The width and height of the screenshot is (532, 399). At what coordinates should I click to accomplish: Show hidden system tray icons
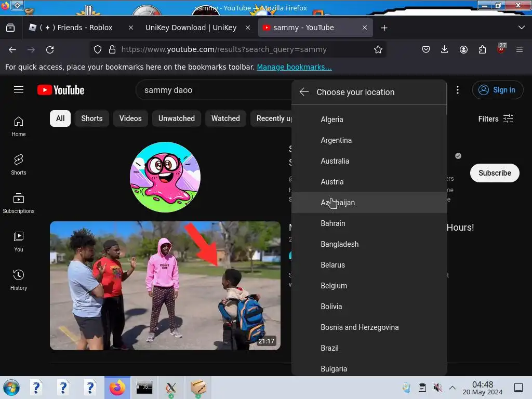pyautogui.click(x=453, y=388)
